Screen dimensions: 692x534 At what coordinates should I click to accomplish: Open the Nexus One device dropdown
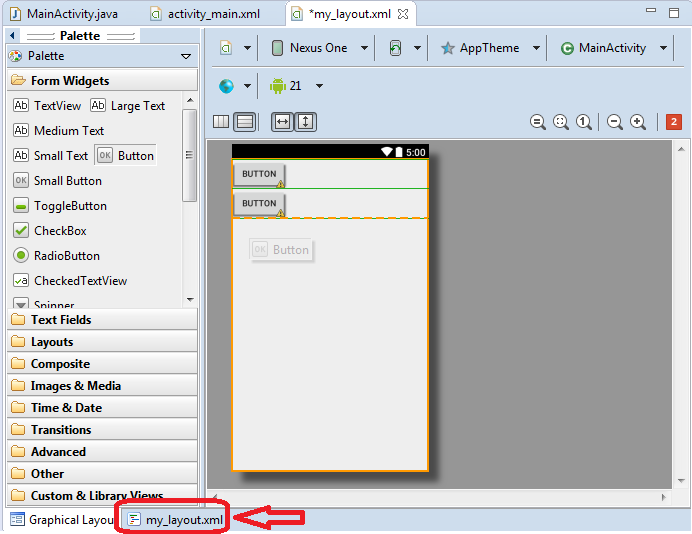(x=317, y=48)
